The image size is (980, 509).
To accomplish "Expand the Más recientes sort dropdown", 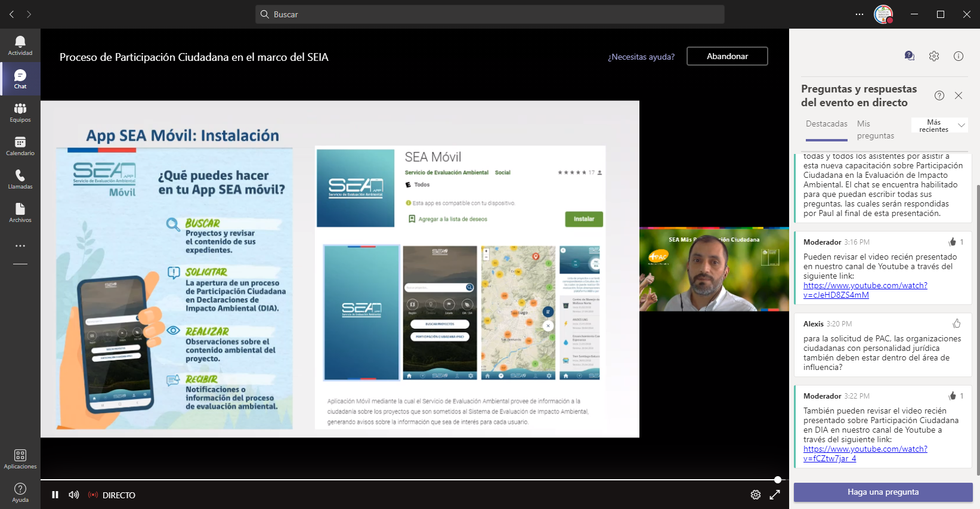I will point(961,125).
